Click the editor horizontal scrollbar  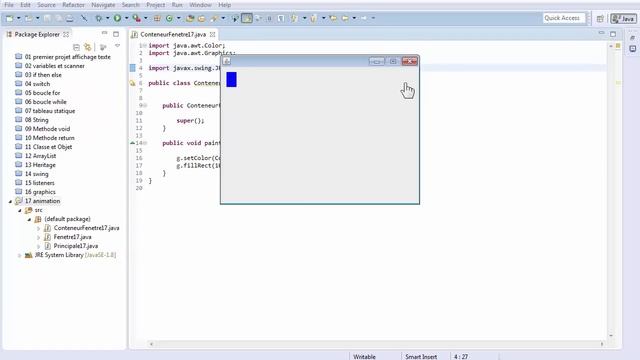point(376,344)
